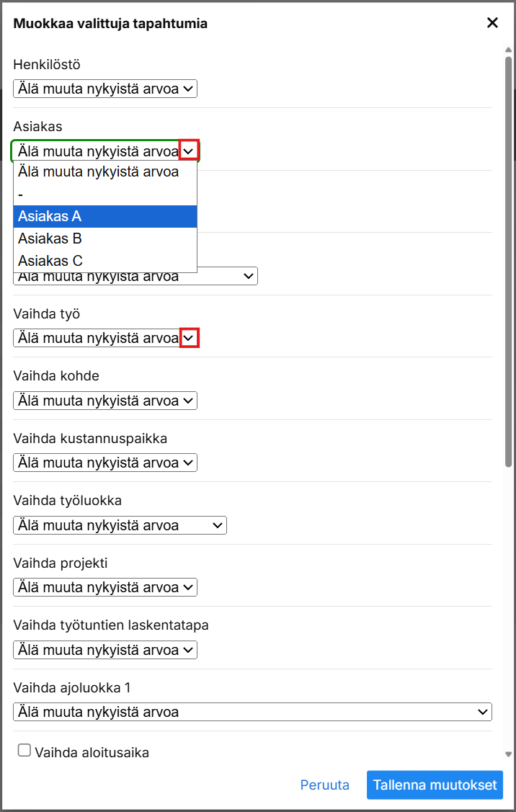Choose Asiakas B in the dropdown list
This screenshot has height=812, width=516.
[104, 238]
